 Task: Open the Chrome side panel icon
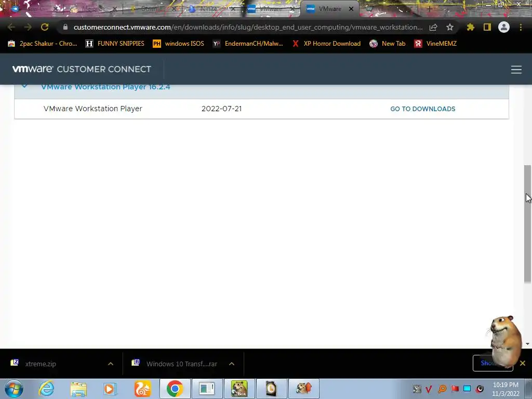coord(487,27)
